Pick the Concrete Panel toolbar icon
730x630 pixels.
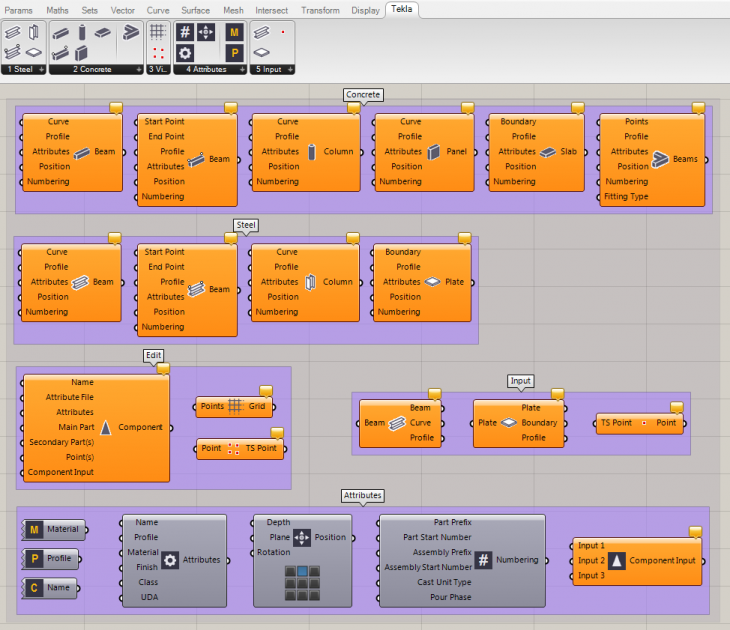coord(81,53)
